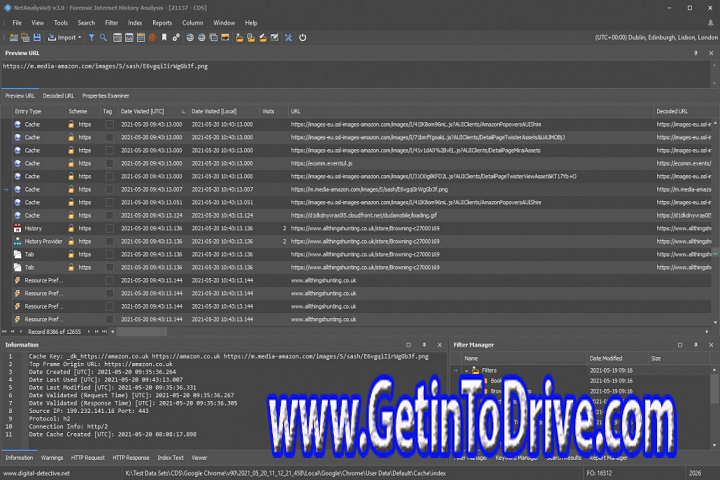Click the checklist with pen toolbar icon
The height and width of the screenshot is (480, 720).
coord(274,38)
